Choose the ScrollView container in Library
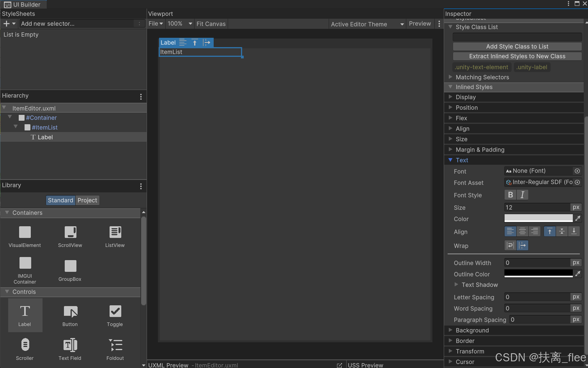Image resolution: width=588 pixels, height=368 pixels. point(70,236)
